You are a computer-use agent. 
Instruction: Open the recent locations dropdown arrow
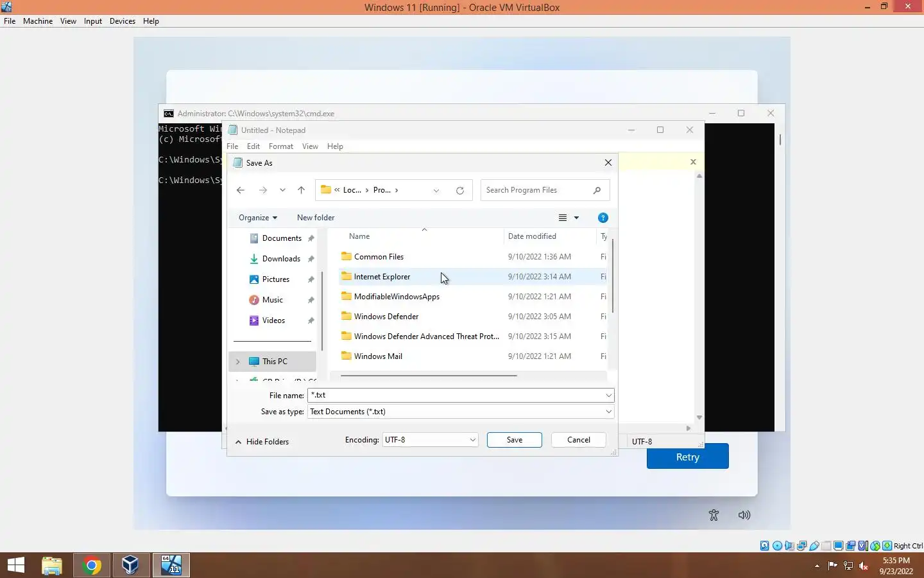coord(282,190)
